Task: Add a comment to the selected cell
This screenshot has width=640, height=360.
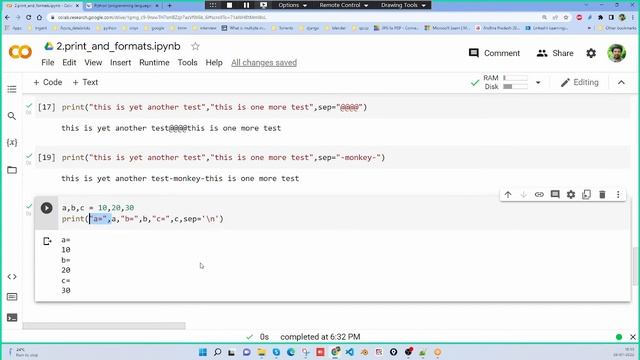Action: pyautogui.click(x=555, y=195)
